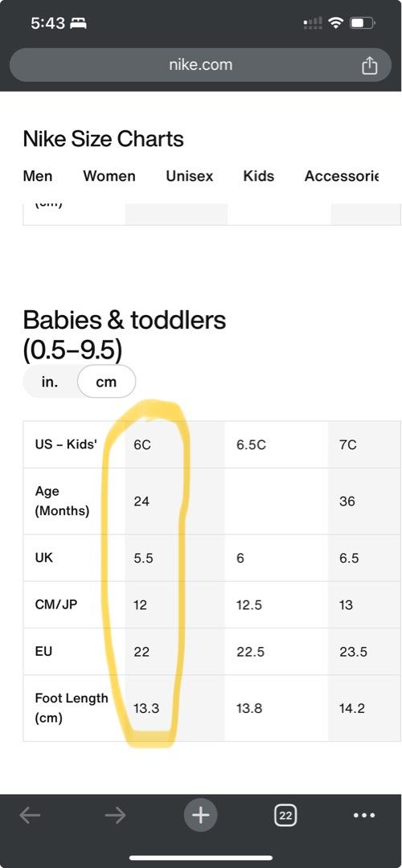Tap the 13.3 foot length cell
Viewport: 402px width, 868px height.
pos(147,708)
